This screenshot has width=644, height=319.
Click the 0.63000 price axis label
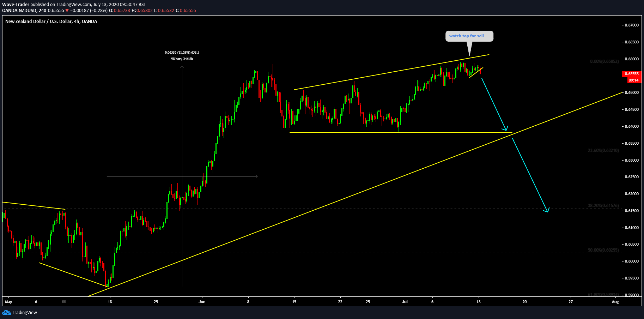632,160
